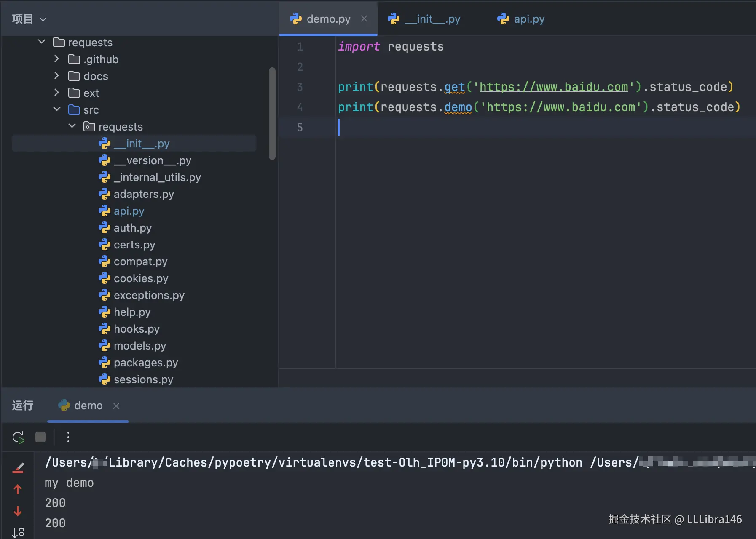This screenshot has width=756, height=539.
Task: Select the src folder icon
Action: [x=74, y=109]
